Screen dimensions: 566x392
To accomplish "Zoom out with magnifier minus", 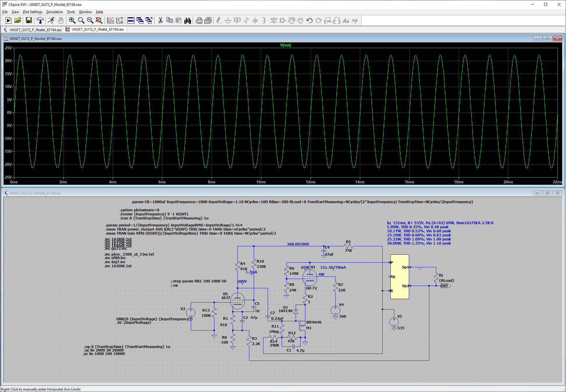I will 90,20.
